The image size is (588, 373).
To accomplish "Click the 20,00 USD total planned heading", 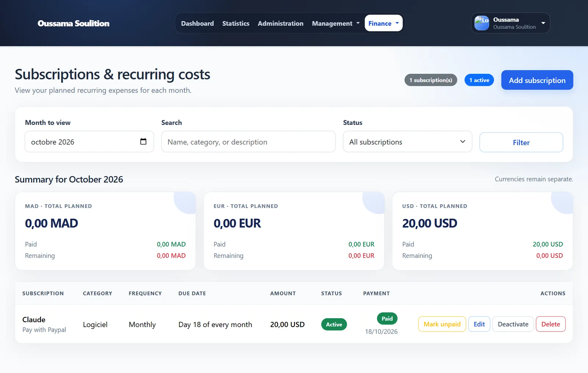I will point(430,223).
